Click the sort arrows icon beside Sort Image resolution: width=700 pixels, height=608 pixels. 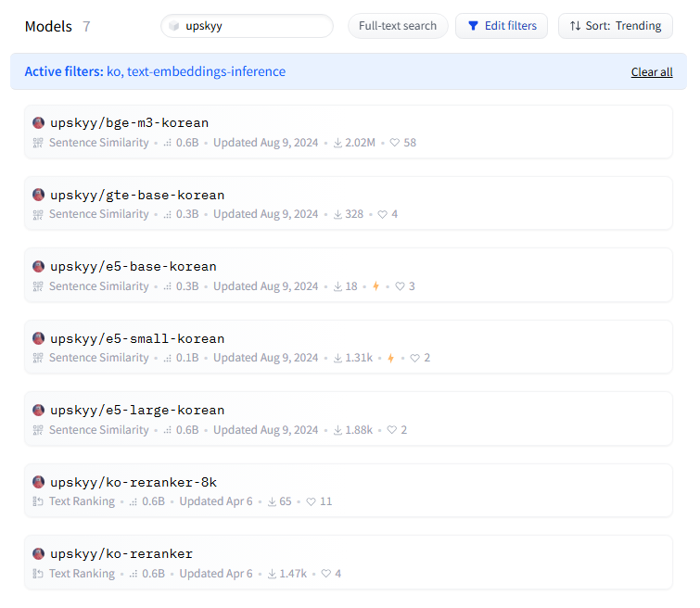point(576,26)
